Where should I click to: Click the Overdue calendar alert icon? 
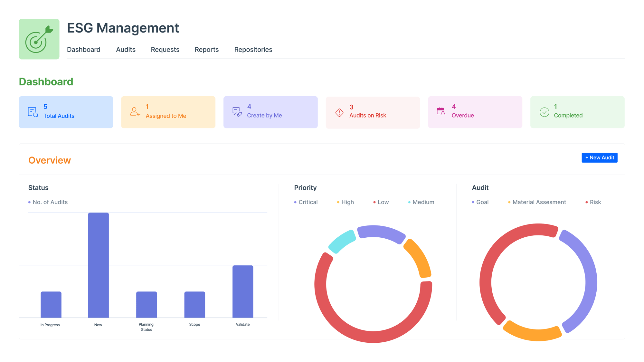441,111
